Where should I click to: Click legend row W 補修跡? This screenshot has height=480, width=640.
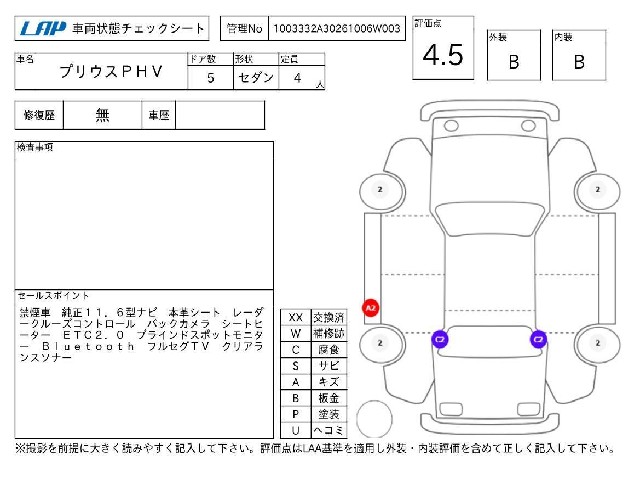[314, 333]
